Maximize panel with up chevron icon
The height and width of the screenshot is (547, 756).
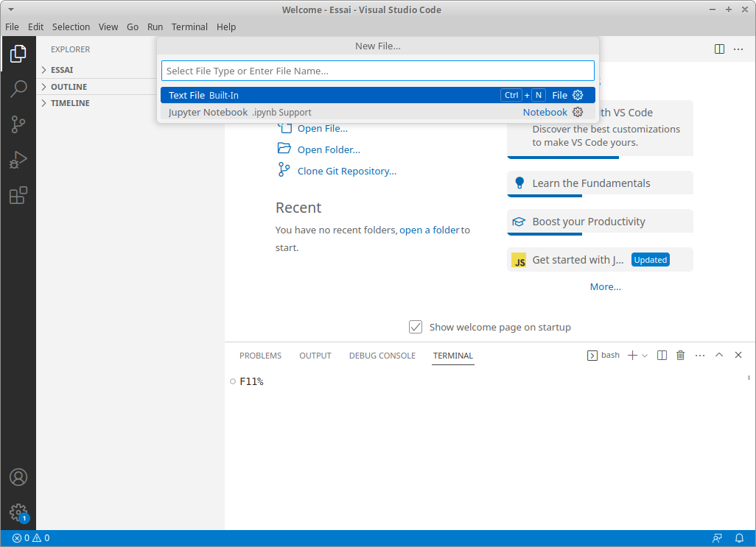pyautogui.click(x=719, y=355)
